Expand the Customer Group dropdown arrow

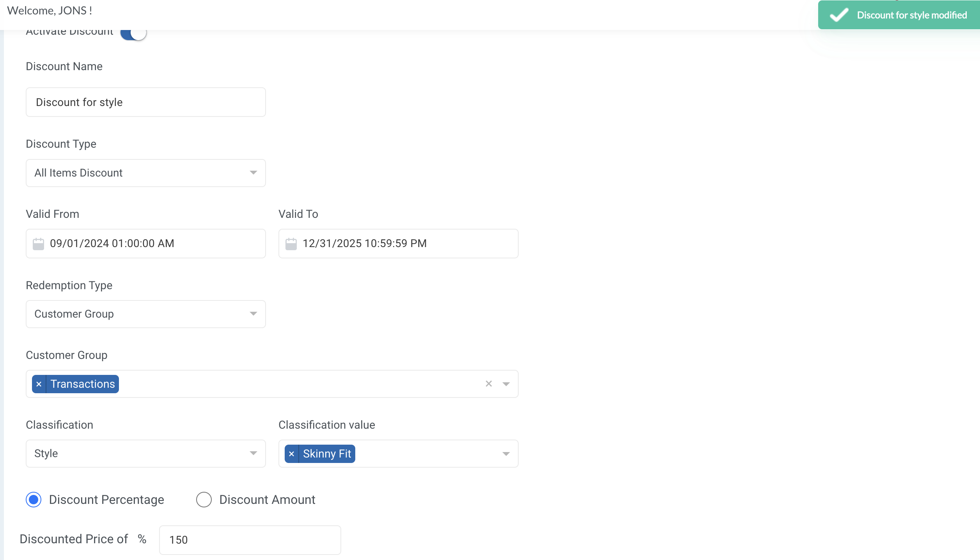tap(506, 384)
